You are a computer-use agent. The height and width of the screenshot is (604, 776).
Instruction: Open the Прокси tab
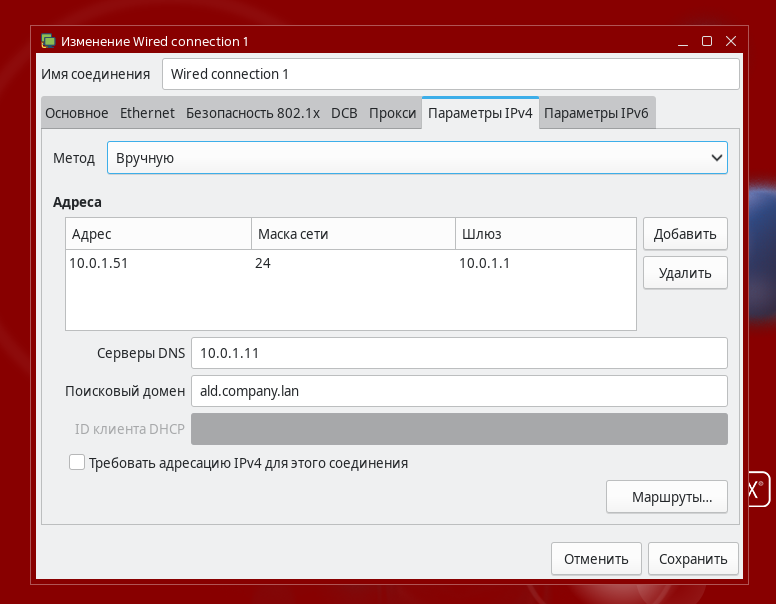pyautogui.click(x=392, y=113)
